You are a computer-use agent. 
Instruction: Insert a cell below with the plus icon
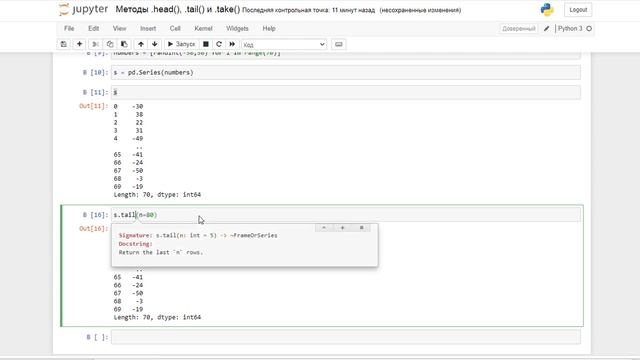[x=80, y=44]
